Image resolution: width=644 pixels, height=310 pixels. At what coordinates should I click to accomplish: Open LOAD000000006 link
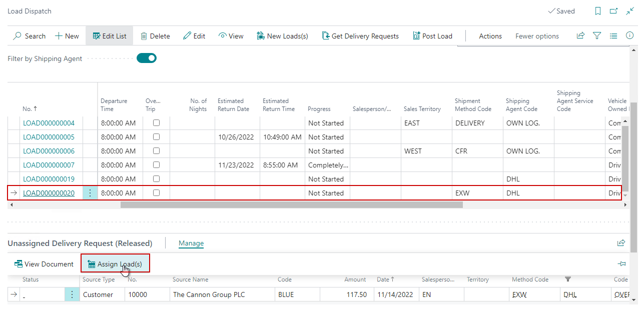coord(49,151)
